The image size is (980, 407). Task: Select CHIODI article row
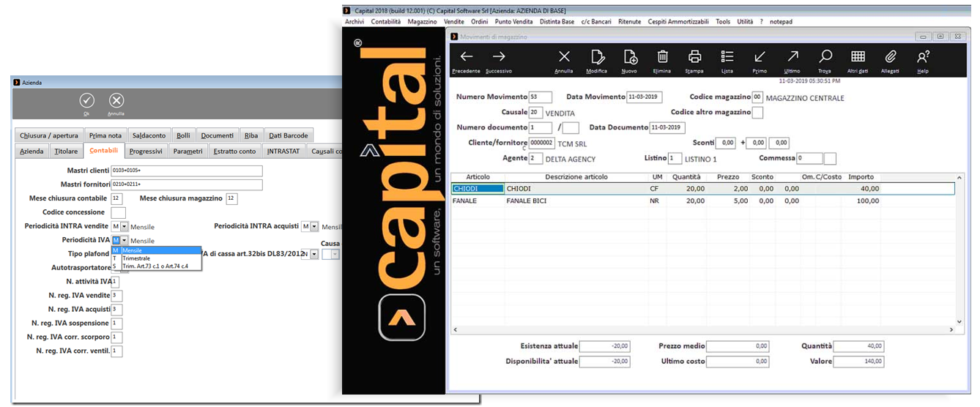(x=702, y=189)
